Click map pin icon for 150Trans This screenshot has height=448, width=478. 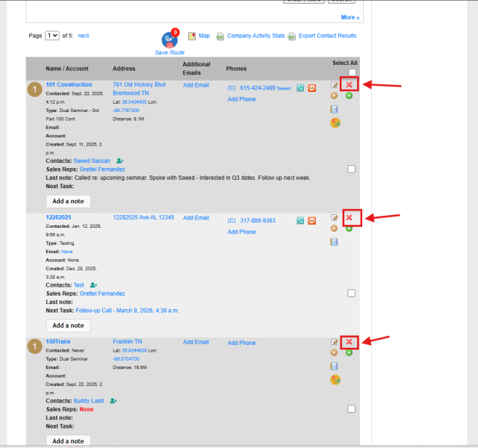pyautogui.click(x=335, y=380)
